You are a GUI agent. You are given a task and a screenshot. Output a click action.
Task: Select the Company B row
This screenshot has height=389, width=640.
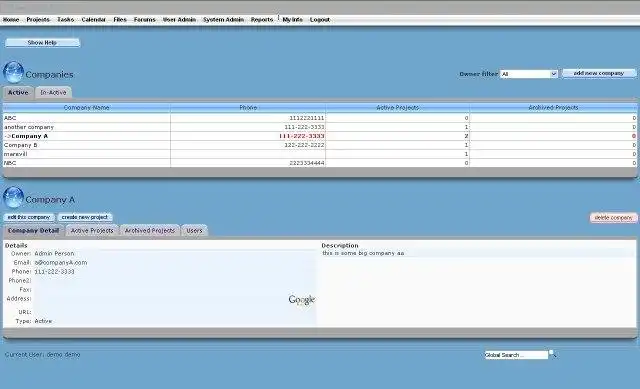[320, 145]
